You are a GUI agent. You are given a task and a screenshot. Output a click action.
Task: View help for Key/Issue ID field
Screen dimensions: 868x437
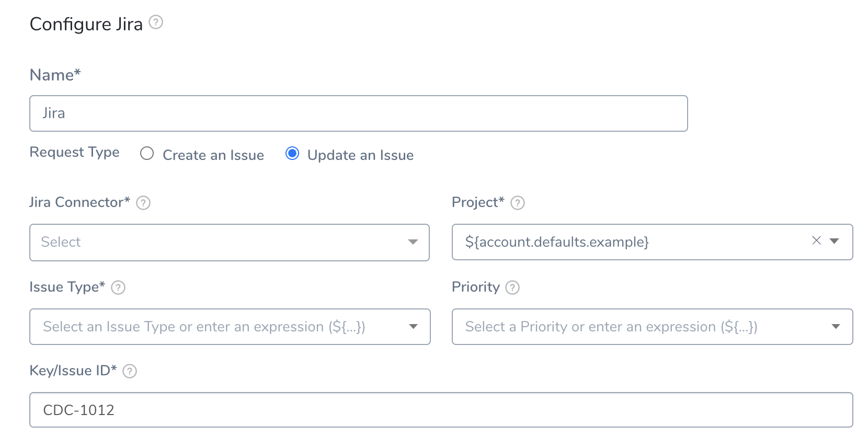pyautogui.click(x=130, y=371)
